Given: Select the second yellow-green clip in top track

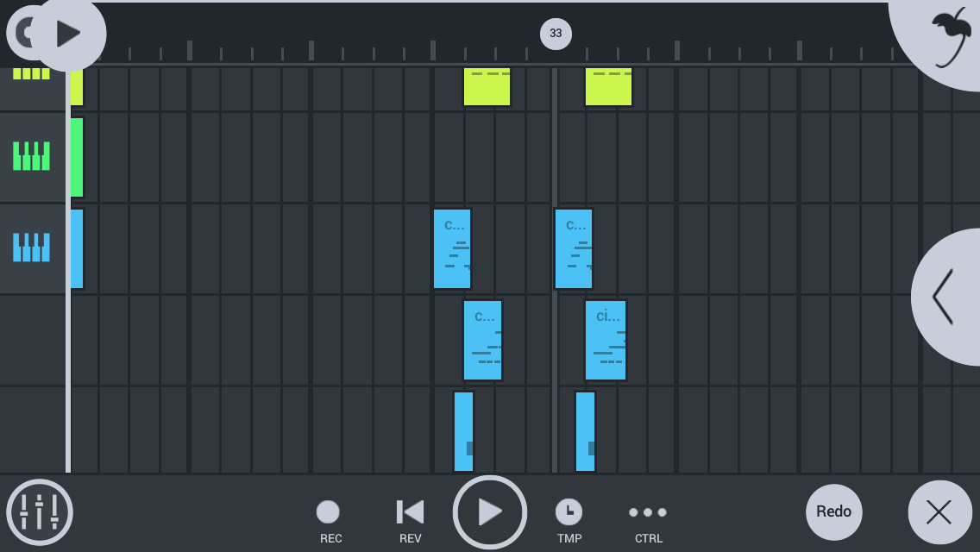Looking at the screenshot, I should [608, 87].
